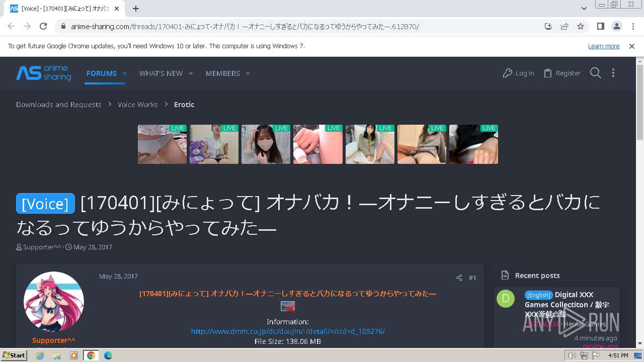Click the Chrome forward arrow button

[x=27, y=26]
